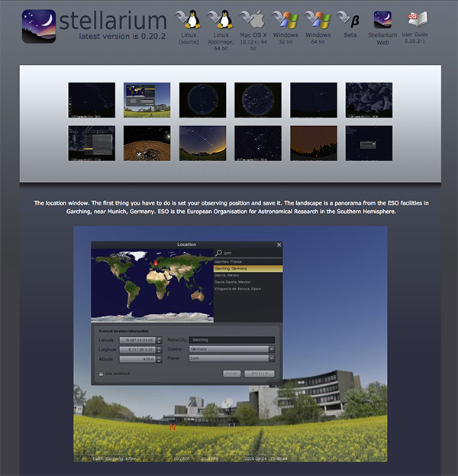Download Windows 32 bit installer icon

285,19
